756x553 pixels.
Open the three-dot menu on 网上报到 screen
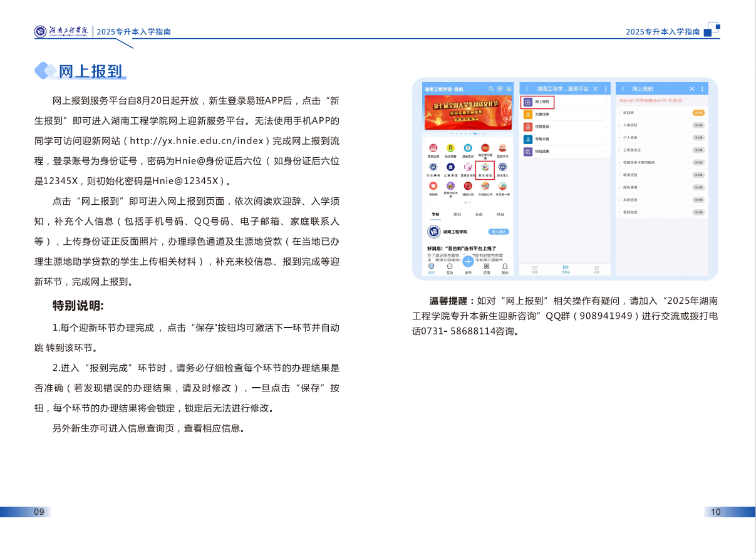point(702,89)
